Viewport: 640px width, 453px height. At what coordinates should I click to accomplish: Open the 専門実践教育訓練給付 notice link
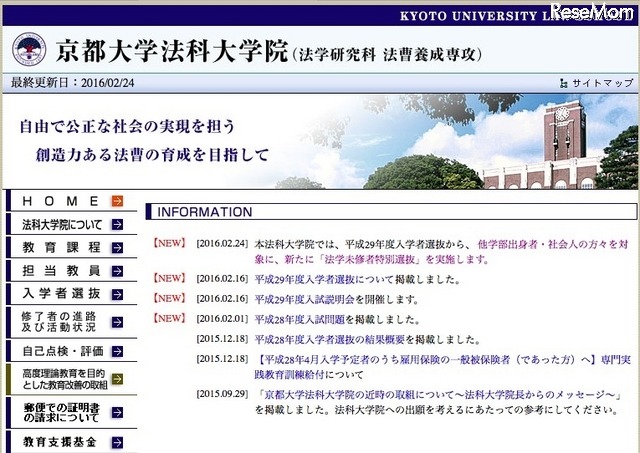point(443,367)
